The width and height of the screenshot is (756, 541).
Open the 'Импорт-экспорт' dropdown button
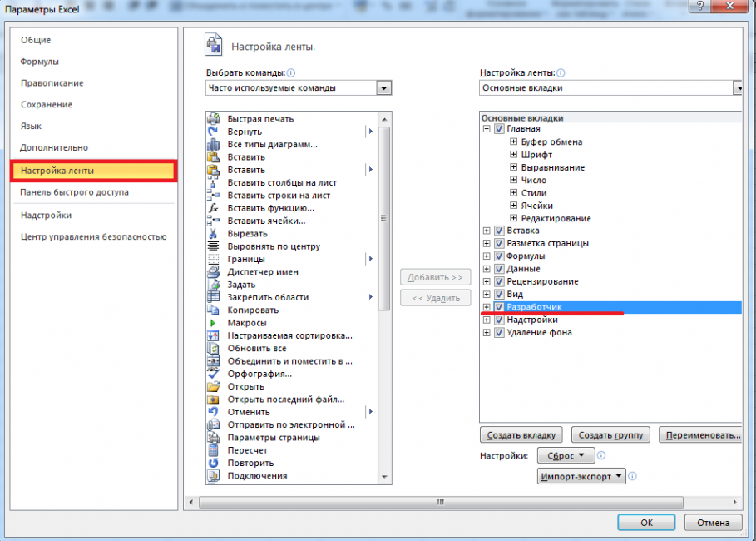(581, 476)
